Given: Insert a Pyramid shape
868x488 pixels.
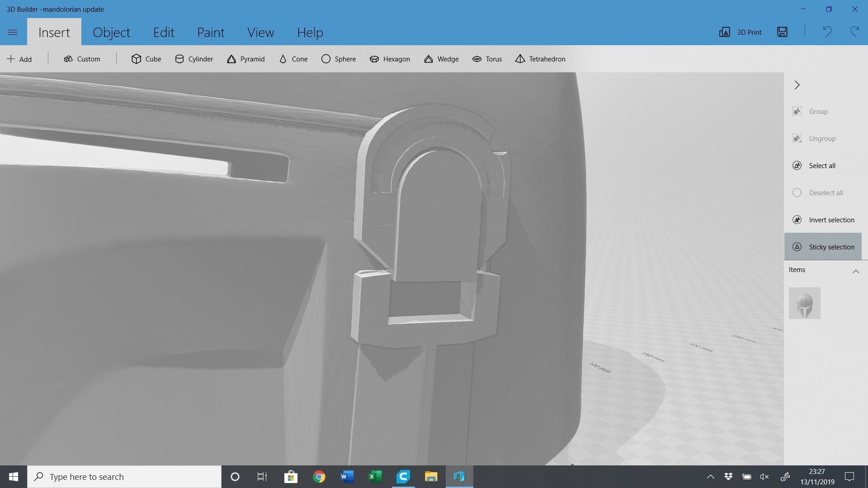Looking at the screenshot, I should click(245, 59).
